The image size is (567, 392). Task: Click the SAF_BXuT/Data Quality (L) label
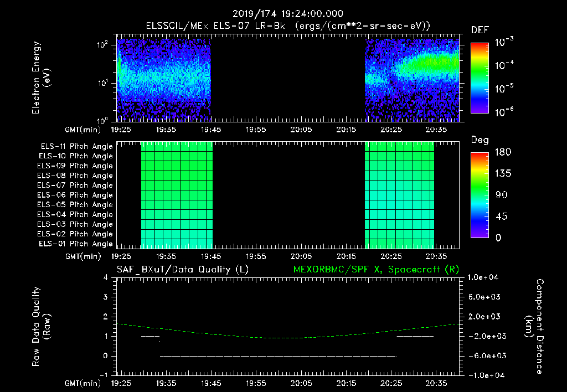point(183,270)
